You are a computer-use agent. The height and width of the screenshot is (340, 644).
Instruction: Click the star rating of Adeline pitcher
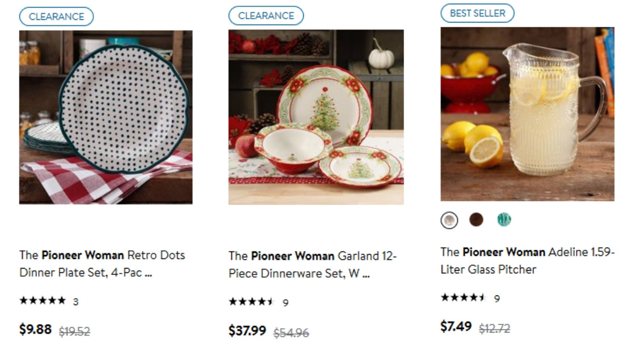(463, 298)
